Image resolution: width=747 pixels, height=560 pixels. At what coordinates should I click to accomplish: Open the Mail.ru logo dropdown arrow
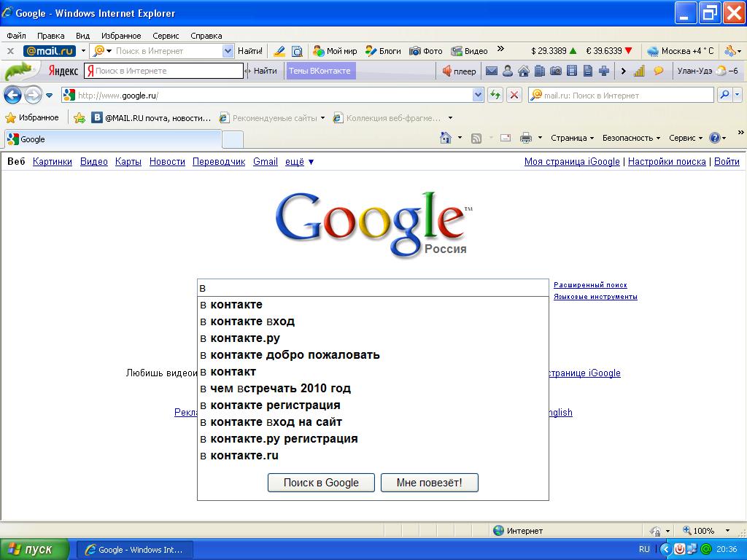tap(83, 51)
